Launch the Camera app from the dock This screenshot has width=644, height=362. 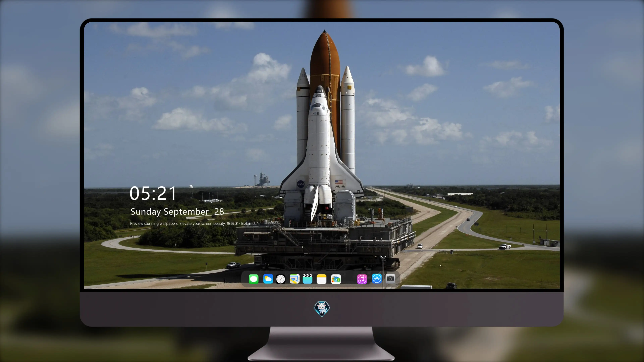click(x=390, y=279)
